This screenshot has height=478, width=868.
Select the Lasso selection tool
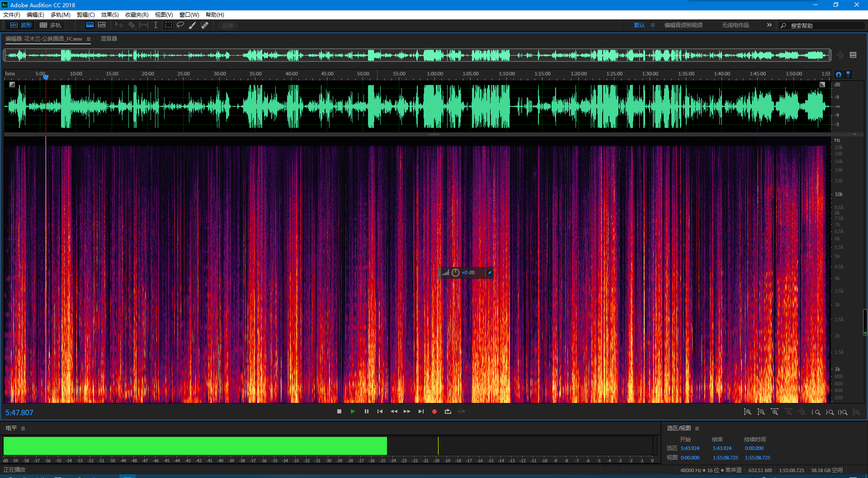coord(180,25)
